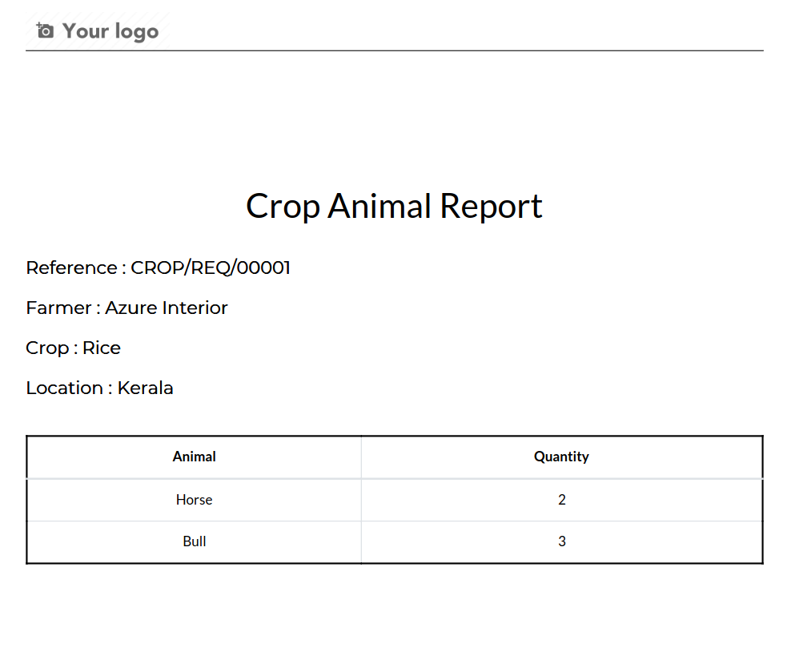
Task: Click the Quantity column header
Action: pos(561,457)
